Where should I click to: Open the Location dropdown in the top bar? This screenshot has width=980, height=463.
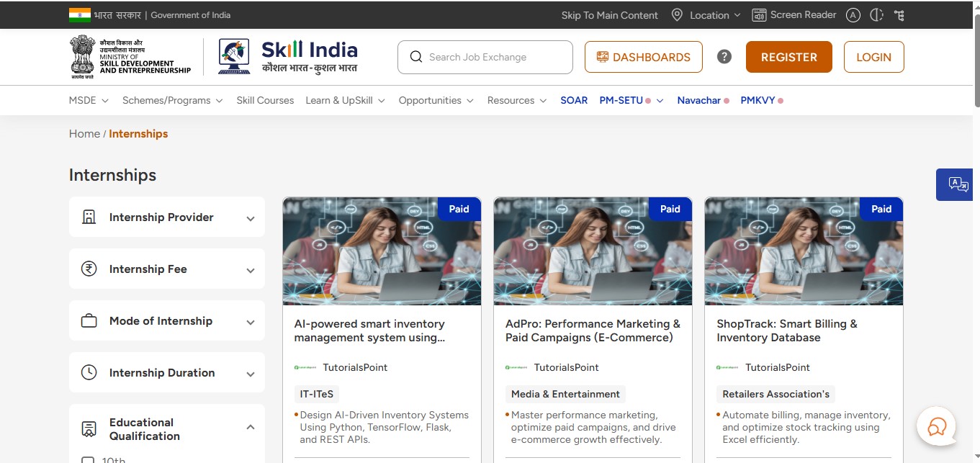tap(706, 15)
